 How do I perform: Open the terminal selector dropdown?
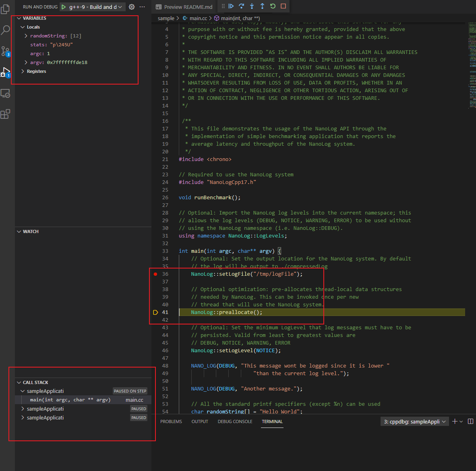tap(414, 421)
